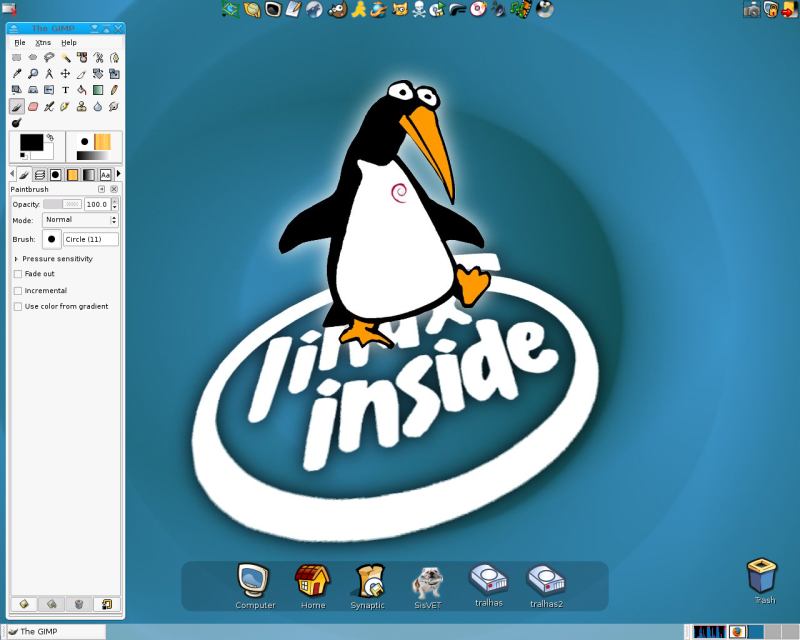The width and height of the screenshot is (800, 640).
Task: Click the active gradient preview in toolbox
Action: [x=93, y=155]
